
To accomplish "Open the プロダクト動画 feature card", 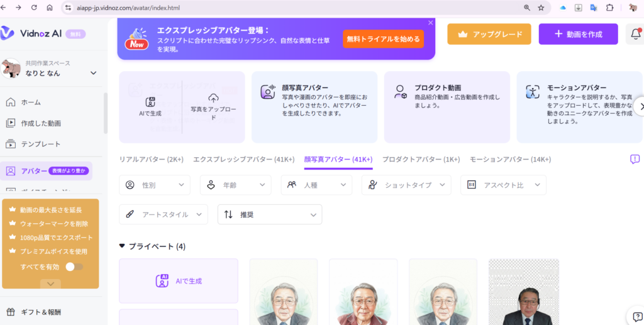I will click(x=447, y=107).
